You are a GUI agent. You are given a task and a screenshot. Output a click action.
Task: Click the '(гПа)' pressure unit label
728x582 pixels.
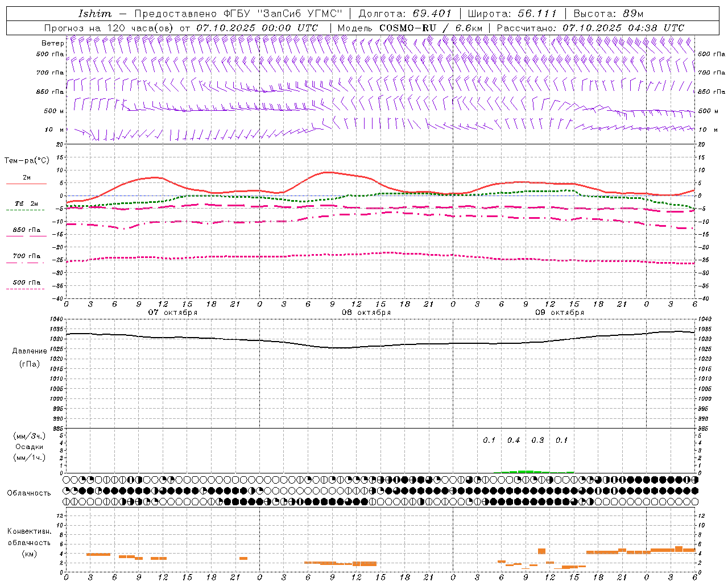(30, 364)
